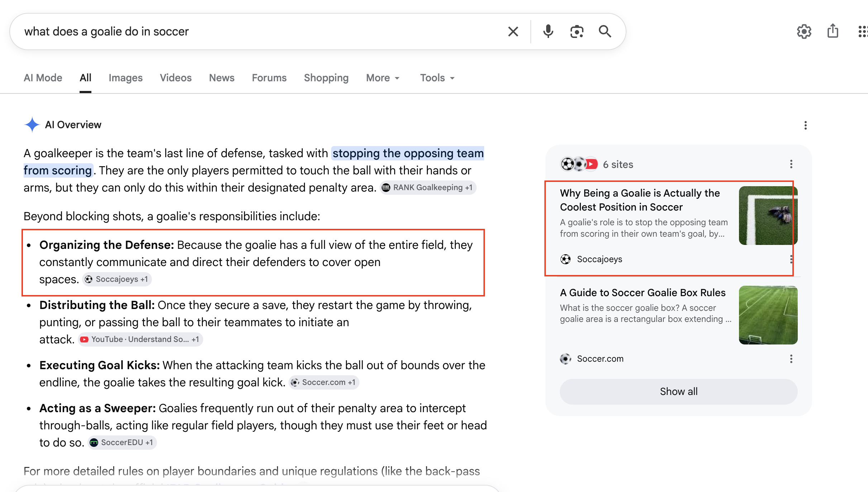Click the 'Executing Goal Kicks:' heading
The height and width of the screenshot is (492, 868).
(99, 365)
